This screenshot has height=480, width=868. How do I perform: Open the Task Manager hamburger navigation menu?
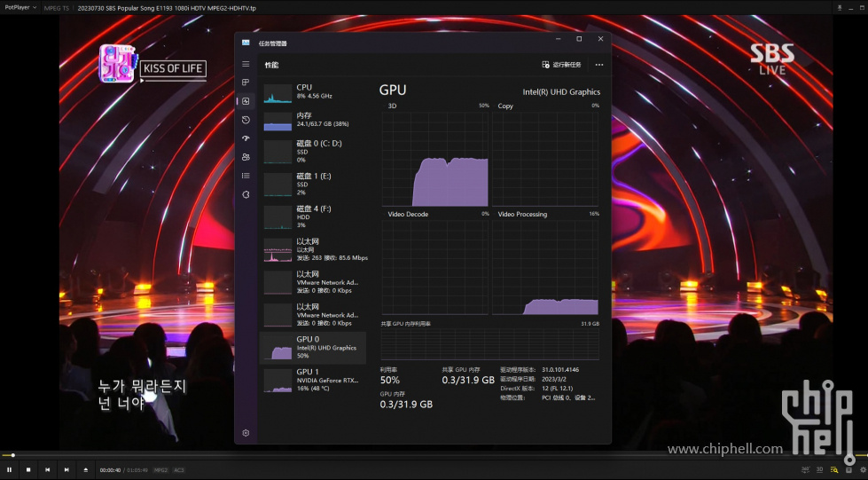pos(246,64)
